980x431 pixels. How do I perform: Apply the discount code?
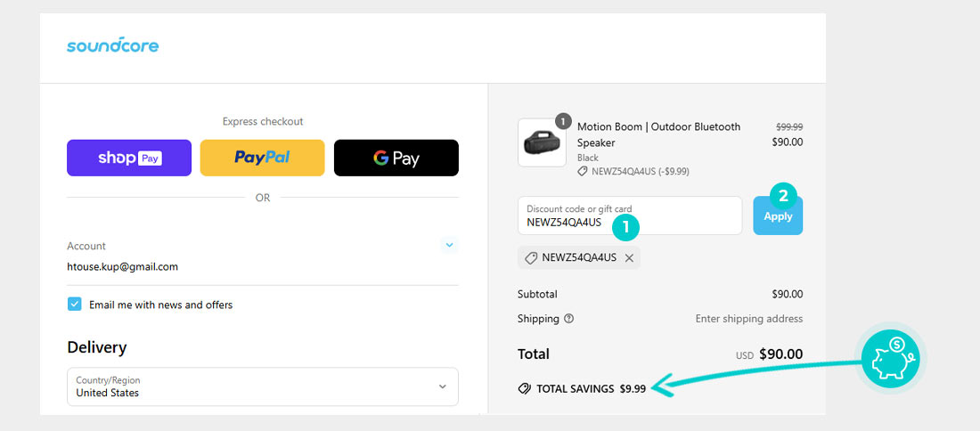778,216
